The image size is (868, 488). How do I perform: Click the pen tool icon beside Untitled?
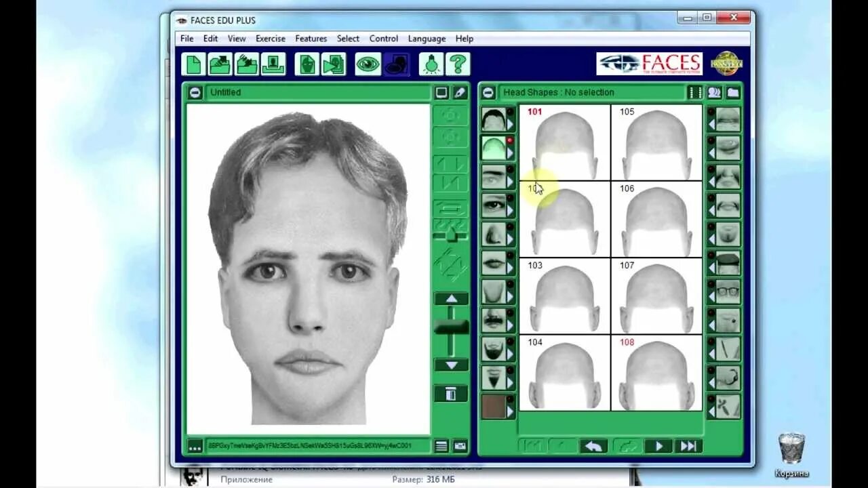pyautogui.click(x=460, y=92)
